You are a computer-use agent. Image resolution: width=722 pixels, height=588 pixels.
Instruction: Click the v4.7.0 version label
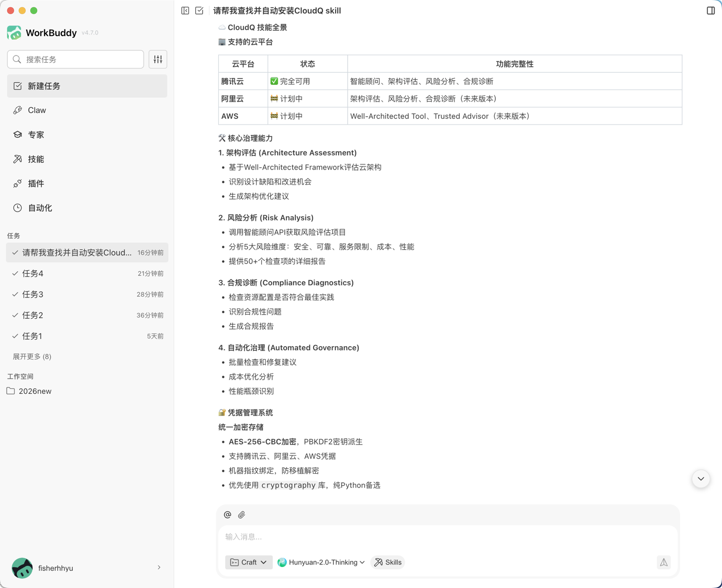click(x=90, y=32)
